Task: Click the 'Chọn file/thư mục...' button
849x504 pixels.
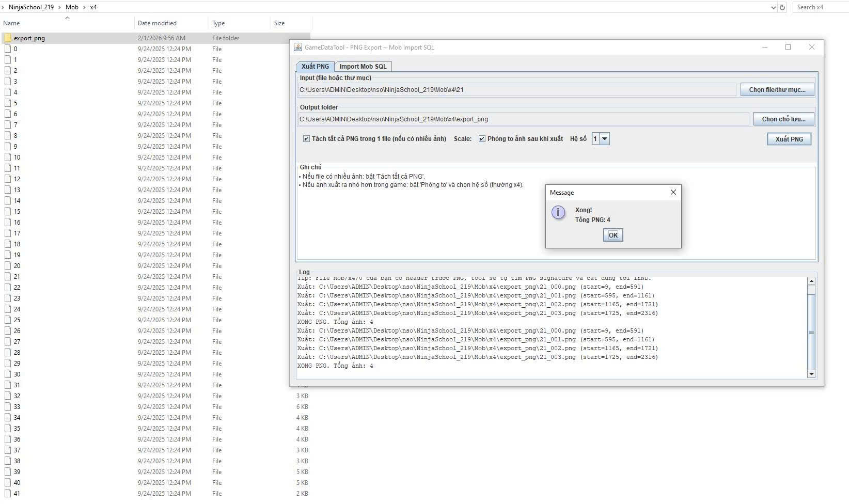Action: 777,89
